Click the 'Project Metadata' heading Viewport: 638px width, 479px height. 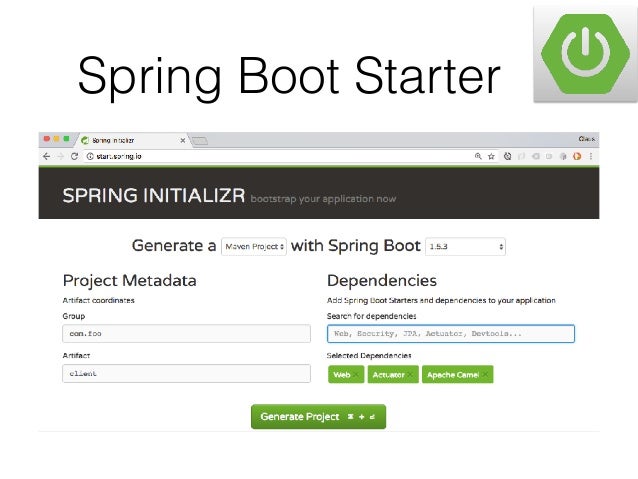click(129, 281)
